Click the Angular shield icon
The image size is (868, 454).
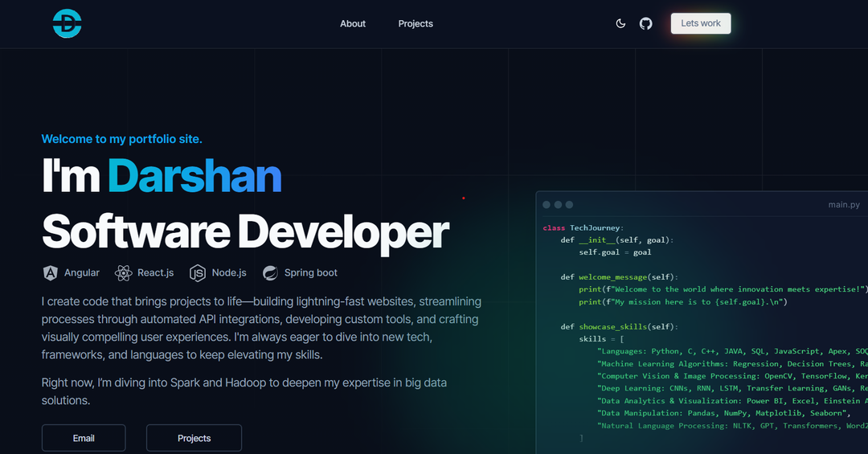tap(51, 273)
